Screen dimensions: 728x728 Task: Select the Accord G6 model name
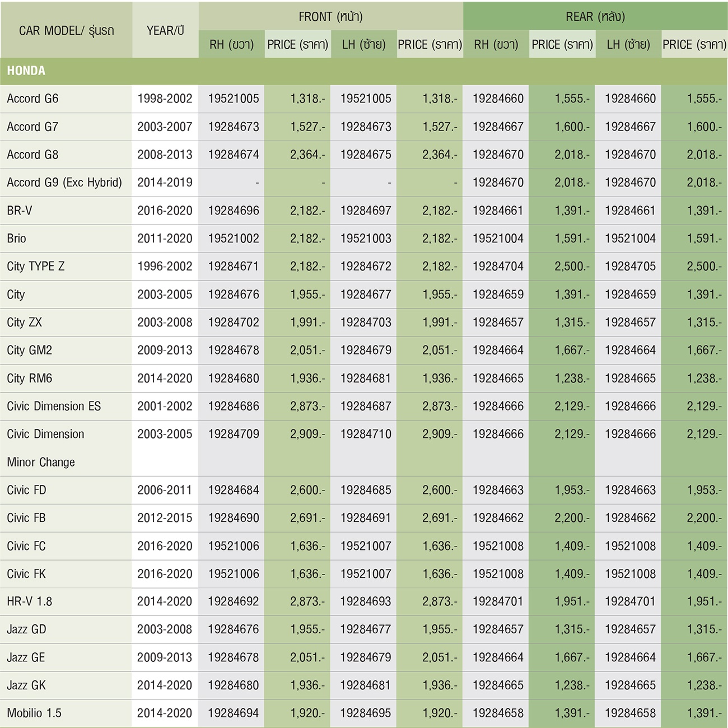pyautogui.click(x=32, y=99)
